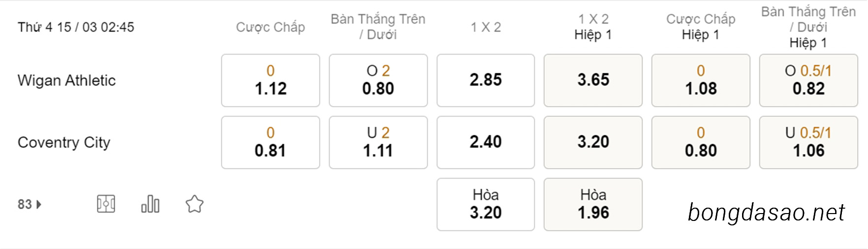Open the Coventry City team name
Image resolution: width=868 pixels, height=249 pixels.
point(64,142)
